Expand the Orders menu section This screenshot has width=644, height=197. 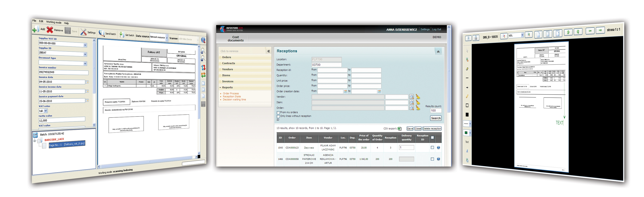pyautogui.click(x=245, y=57)
